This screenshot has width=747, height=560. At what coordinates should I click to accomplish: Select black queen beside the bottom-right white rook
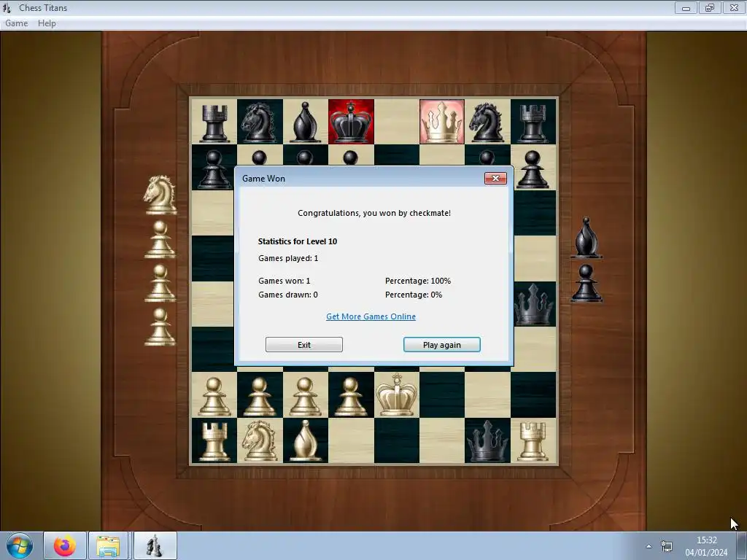point(487,441)
